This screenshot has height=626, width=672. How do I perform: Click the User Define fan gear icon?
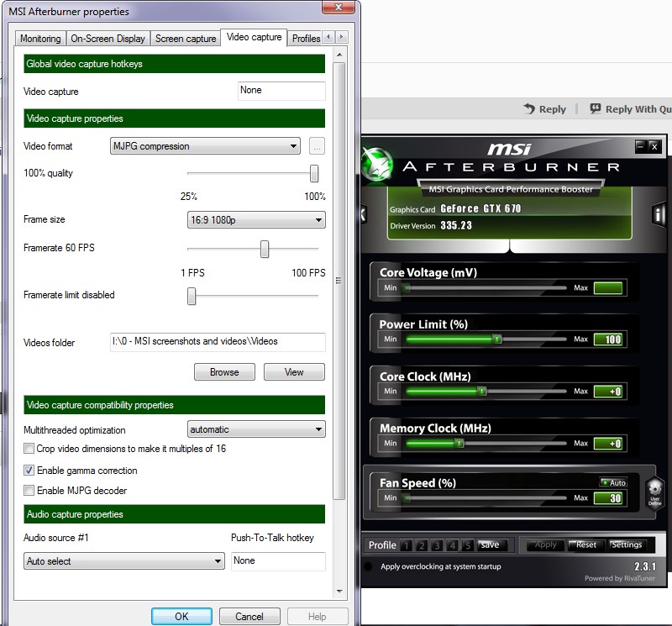(655, 492)
